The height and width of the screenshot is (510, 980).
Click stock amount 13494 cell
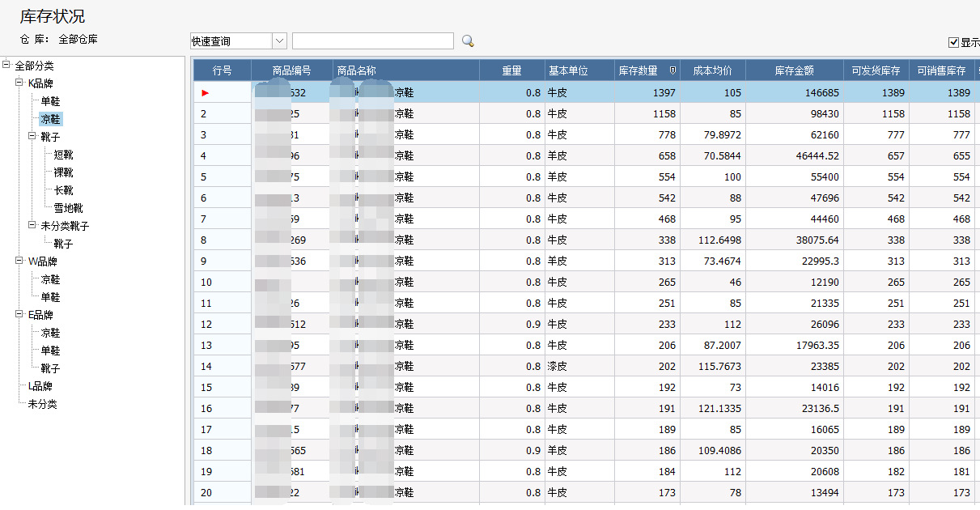tap(794, 493)
